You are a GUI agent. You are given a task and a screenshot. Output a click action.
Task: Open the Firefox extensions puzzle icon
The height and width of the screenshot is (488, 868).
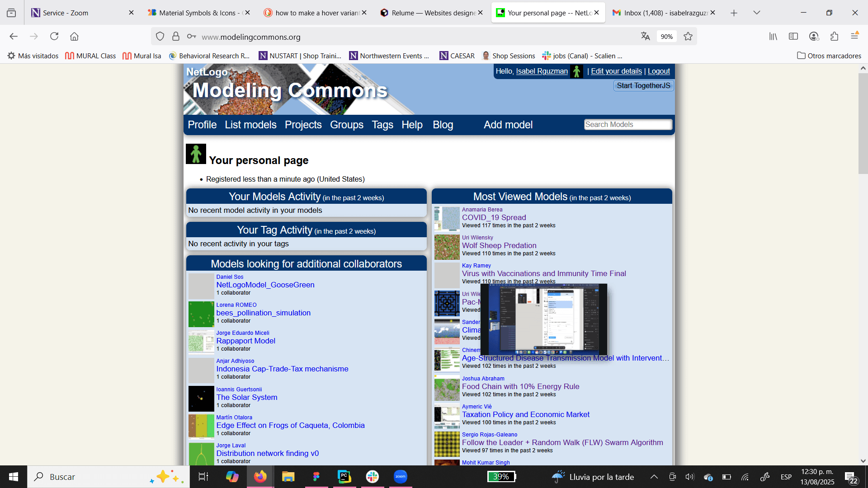[834, 36]
